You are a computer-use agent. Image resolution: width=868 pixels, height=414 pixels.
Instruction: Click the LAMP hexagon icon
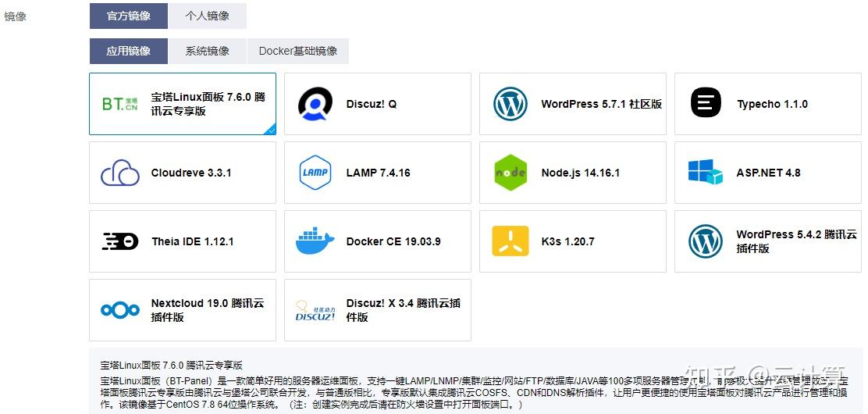click(x=315, y=173)
